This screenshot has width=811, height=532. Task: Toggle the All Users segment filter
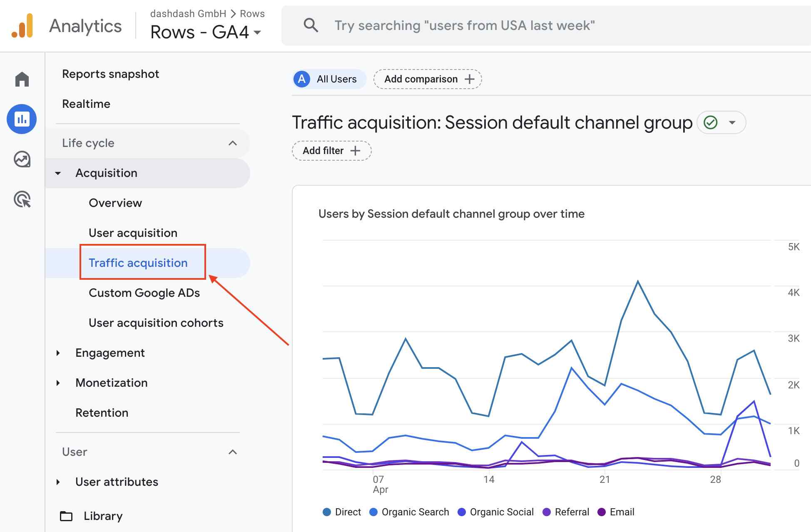tap(329, 78)
